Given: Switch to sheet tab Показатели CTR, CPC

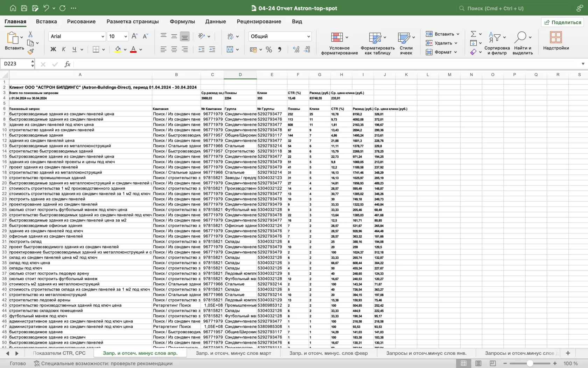Looking at the screenshot, I should (x=59, y=353).
